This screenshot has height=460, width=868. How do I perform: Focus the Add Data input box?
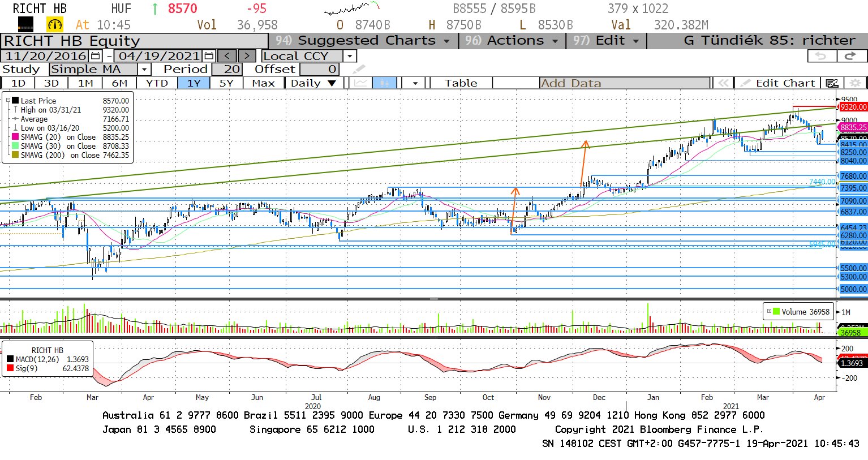coord(625,83)
